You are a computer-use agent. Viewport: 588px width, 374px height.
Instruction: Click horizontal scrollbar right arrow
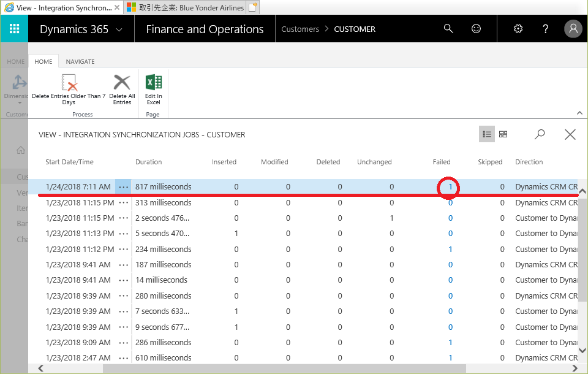click(x=574, y=368)
